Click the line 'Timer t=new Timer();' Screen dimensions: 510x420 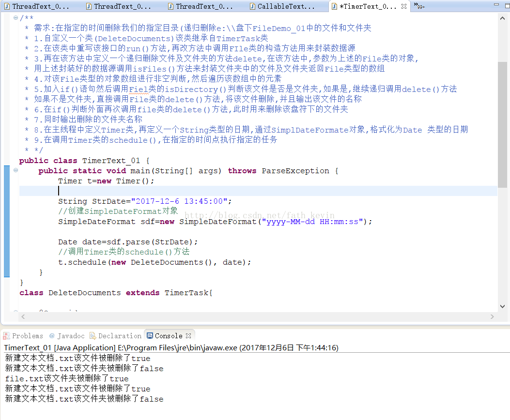point(106,181)
